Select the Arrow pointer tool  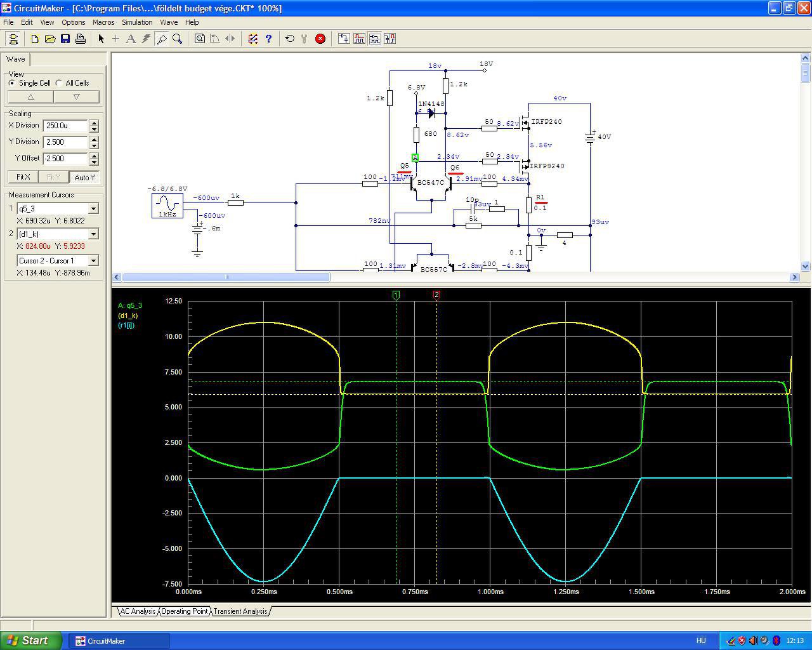coord(101,39)
